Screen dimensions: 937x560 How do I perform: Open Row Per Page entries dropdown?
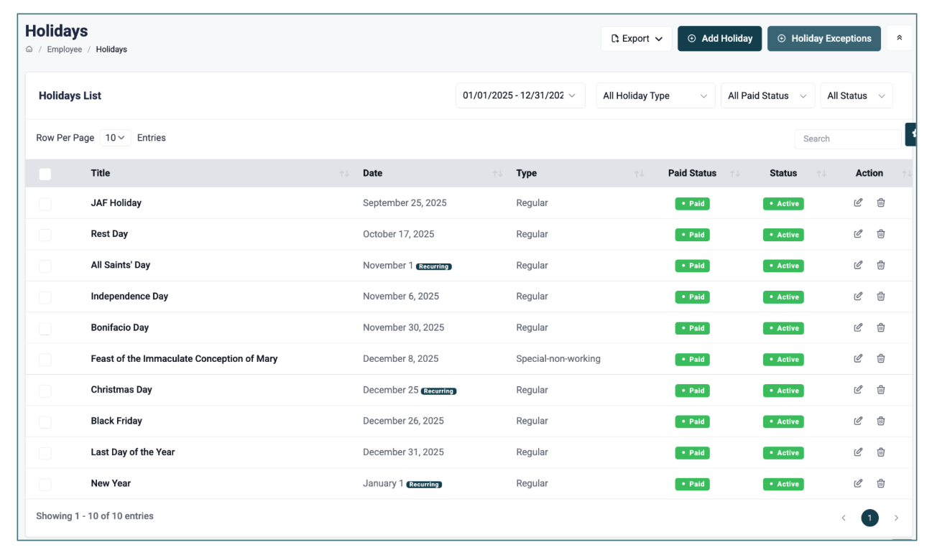115,138
